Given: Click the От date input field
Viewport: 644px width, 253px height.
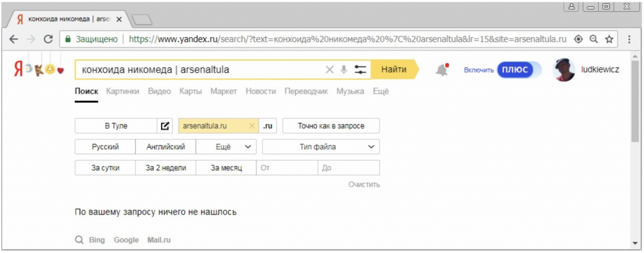Looking at the screenshot, I should pyautogui.click(x=287, y=167).
